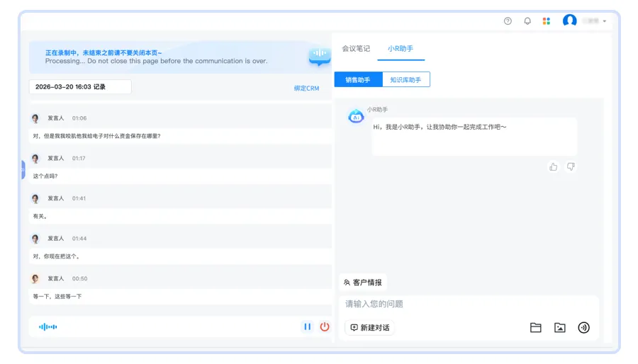The width and height of the screenshot is (638, 364).
Task: Click speaker avatar at 01:06
Action: pos(35,118)
